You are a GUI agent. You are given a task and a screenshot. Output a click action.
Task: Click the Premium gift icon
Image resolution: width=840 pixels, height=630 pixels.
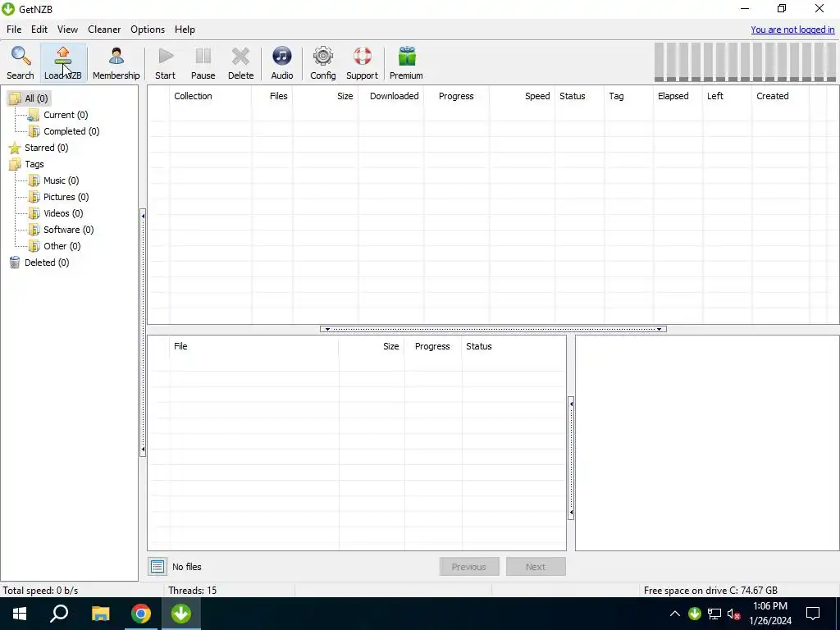point(406,63)
